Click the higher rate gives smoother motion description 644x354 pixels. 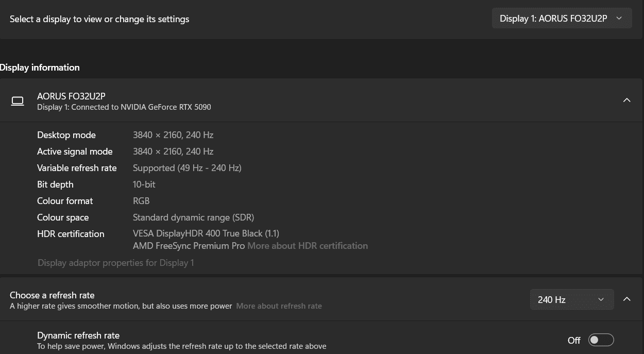[121, 306]
